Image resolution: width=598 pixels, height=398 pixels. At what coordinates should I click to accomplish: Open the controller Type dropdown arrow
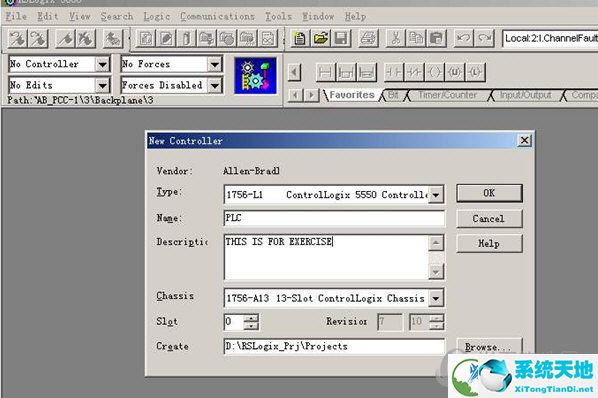(x=436, y=195)
